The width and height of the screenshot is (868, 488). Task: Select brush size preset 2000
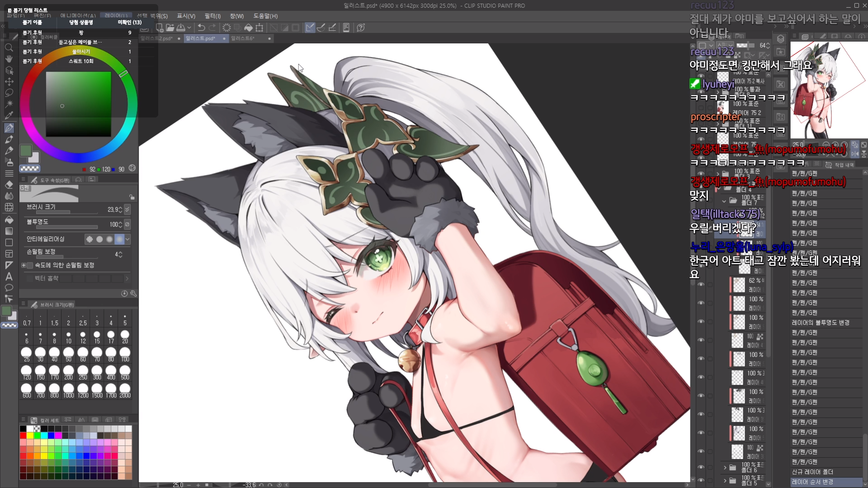(125, 390)
